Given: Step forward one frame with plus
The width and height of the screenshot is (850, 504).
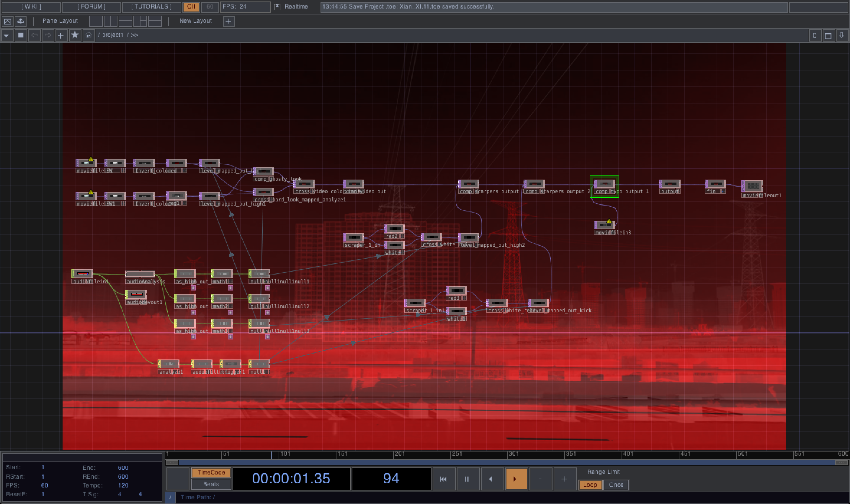Looking at the screenshot, I should pos(564,479).
